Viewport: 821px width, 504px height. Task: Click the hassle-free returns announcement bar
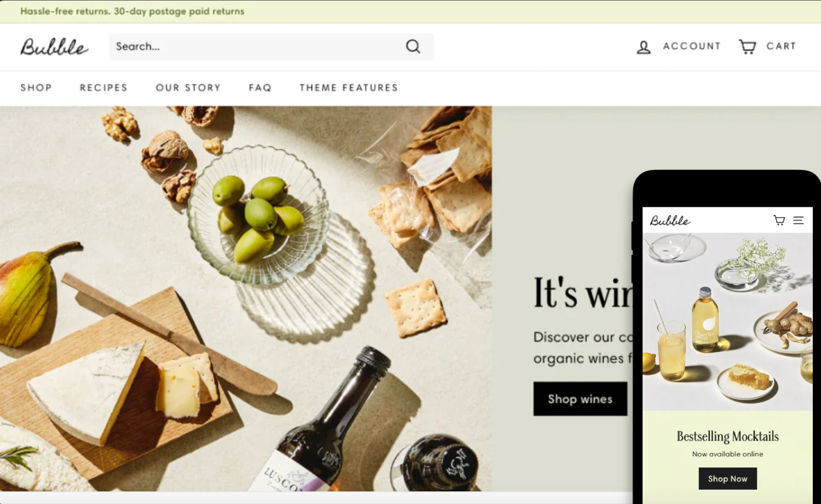point(410,11)
